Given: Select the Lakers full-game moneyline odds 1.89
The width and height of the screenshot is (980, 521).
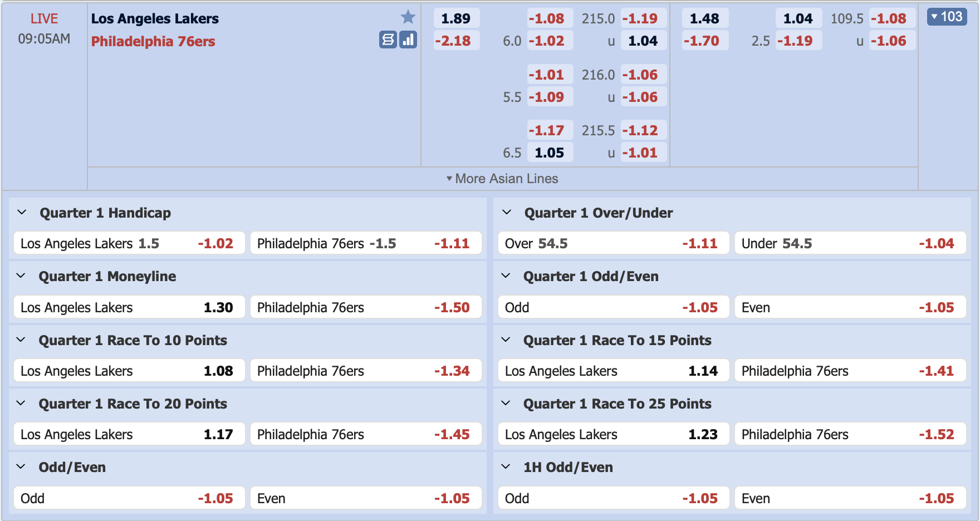Looking at the screenshot, I should pyautogui.click(x=456, y=18).
